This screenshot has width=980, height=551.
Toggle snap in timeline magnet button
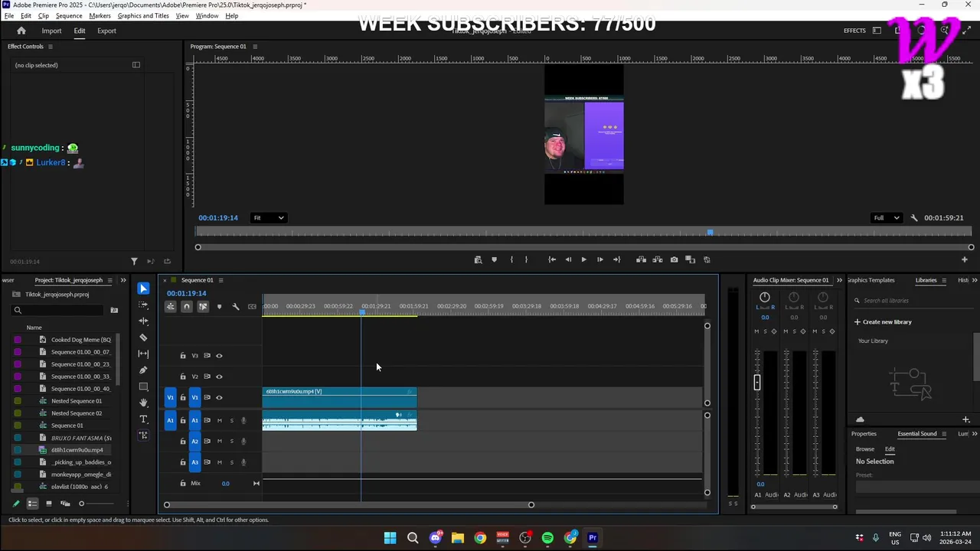[186, 307]
